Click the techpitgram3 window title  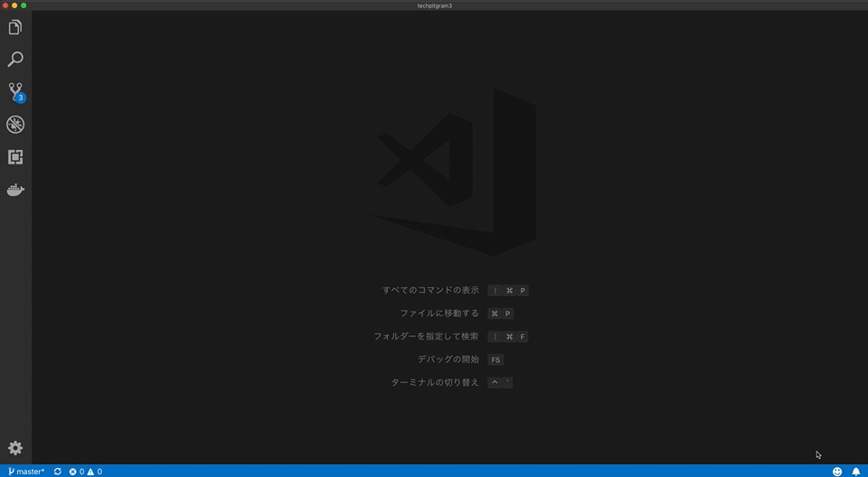[x=435, y=5]
